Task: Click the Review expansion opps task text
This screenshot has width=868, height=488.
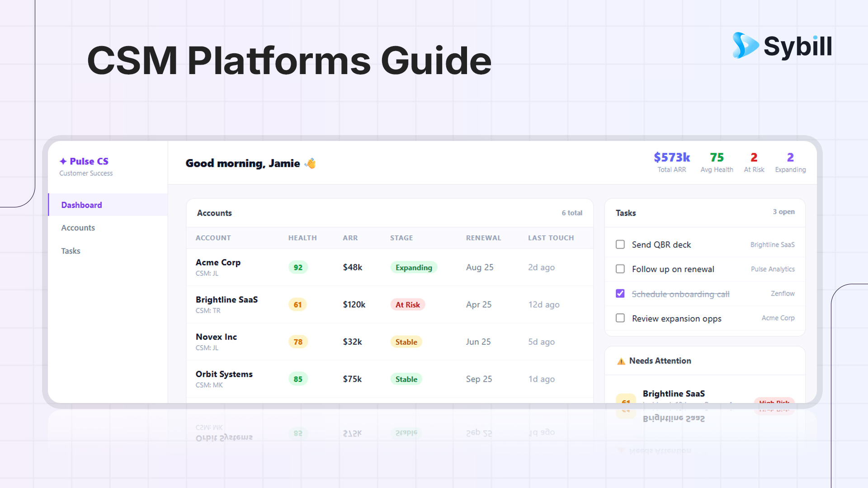Action: point(677,319)
